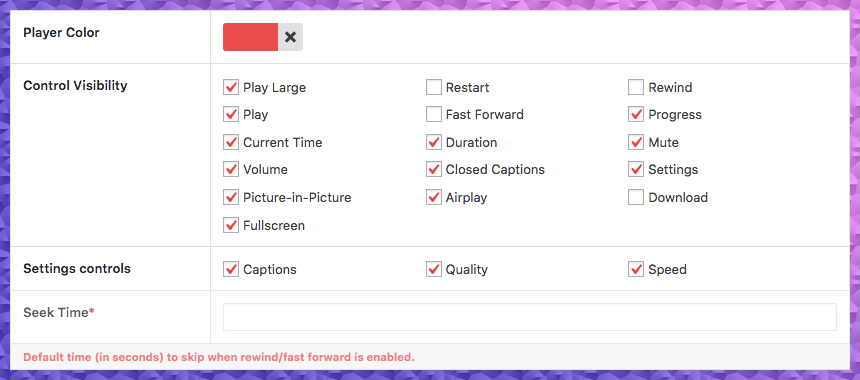Viewport: 860px width, 380px height.
Task: Uncheck the Play Large checkbox
Action: 231,87
